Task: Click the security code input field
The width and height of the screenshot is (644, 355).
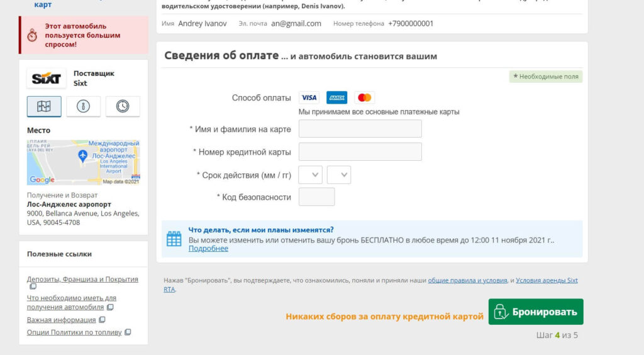Action: pos(316,197)
